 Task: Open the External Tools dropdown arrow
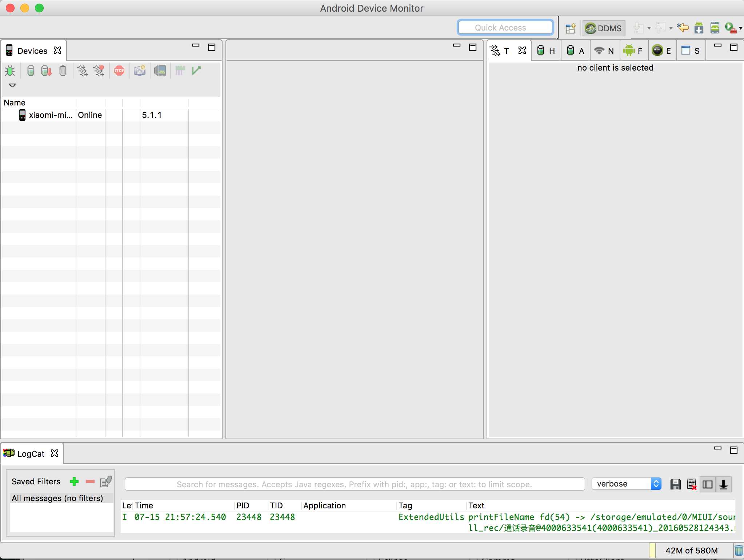[x=740, y=28]
